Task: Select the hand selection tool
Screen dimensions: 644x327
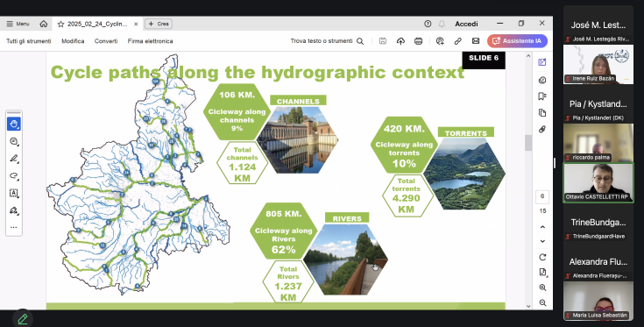Action: click(14, 124)
